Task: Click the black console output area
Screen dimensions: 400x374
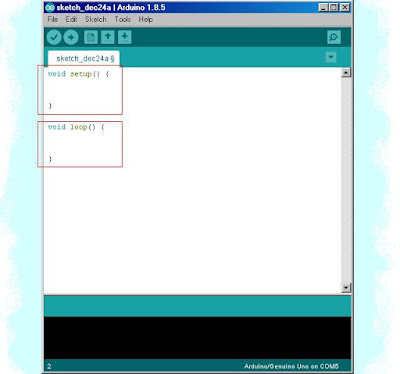Action: (x=197, y=338)
